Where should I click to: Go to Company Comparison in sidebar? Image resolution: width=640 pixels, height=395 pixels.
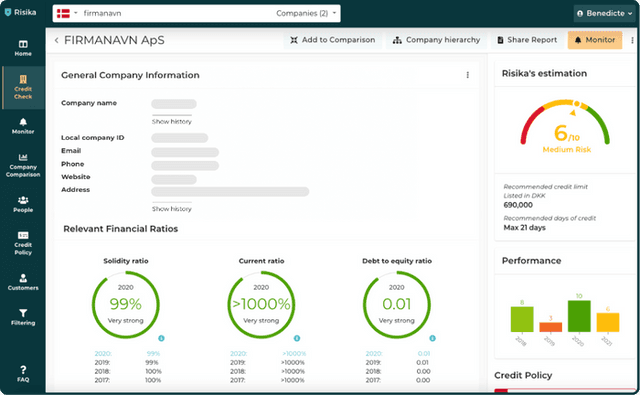[23, 166]
